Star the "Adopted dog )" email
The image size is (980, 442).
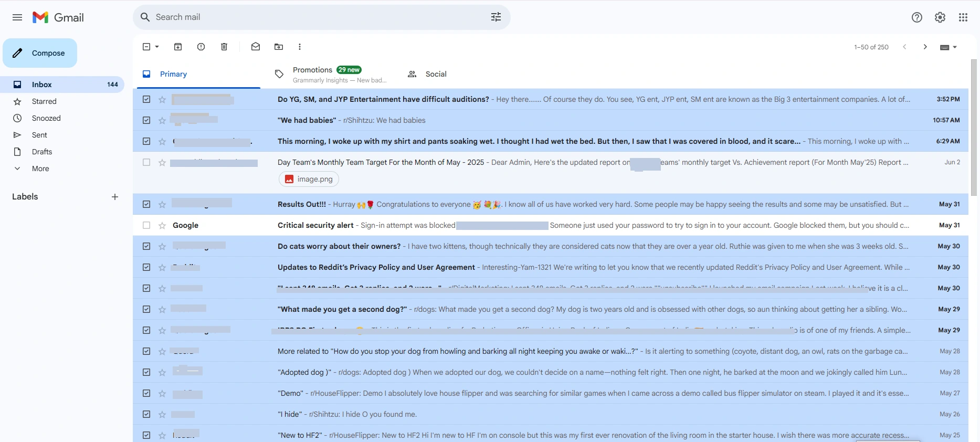(162, 372)
